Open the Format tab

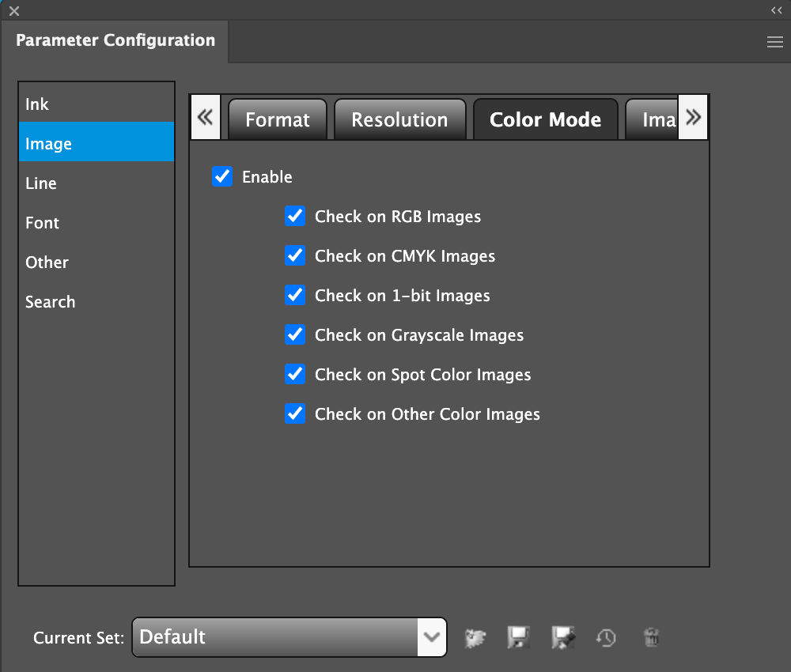[x=278, y=120]
